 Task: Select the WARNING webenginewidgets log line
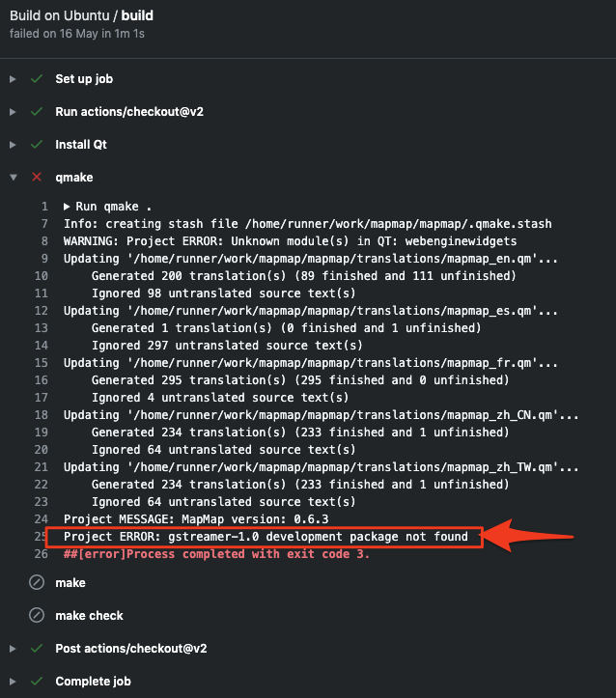tap(291, 241)
